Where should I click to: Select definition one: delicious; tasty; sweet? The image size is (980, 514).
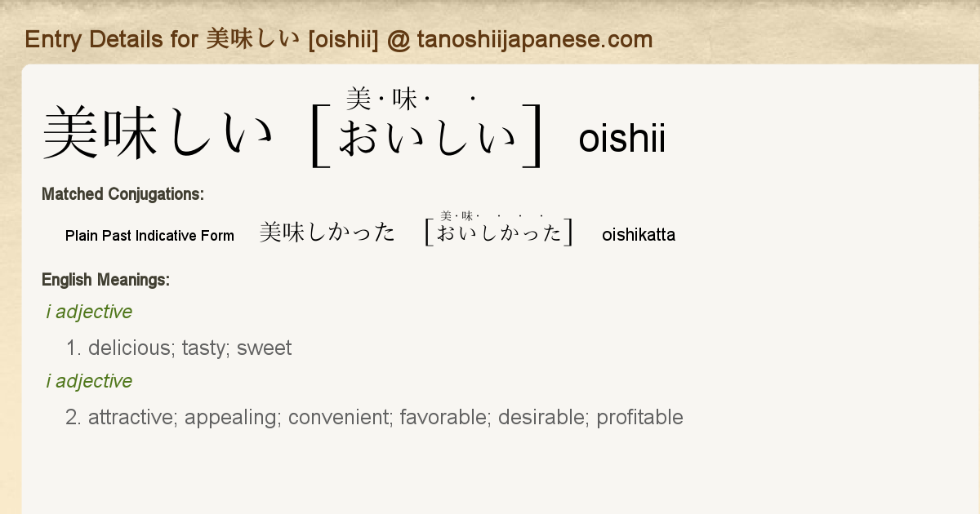(x=178, y=348)
